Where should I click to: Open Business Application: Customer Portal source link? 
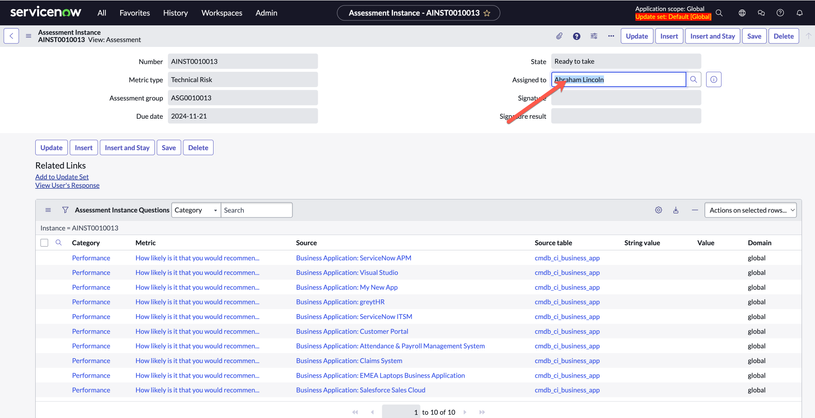pos(352,331)
